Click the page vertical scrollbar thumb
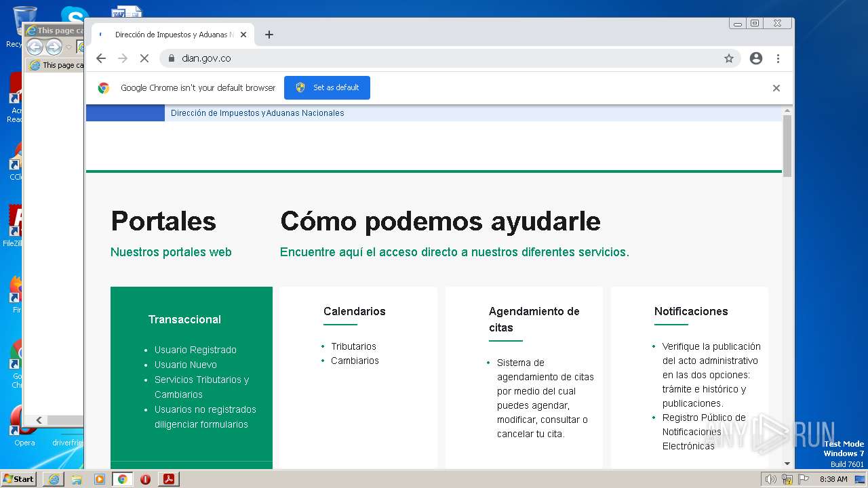Image resolution: width=868 pixels, height=488 pixels. click(787, 146)
